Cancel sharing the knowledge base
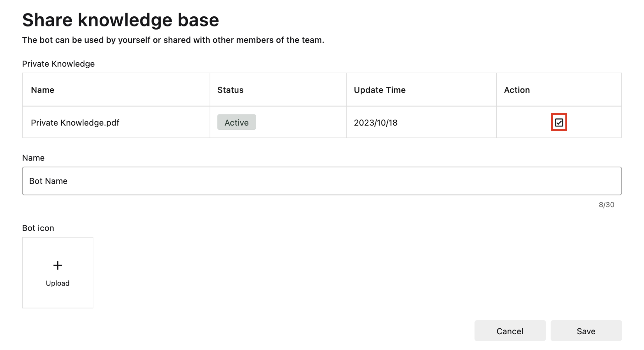 (x=510, y=331)
